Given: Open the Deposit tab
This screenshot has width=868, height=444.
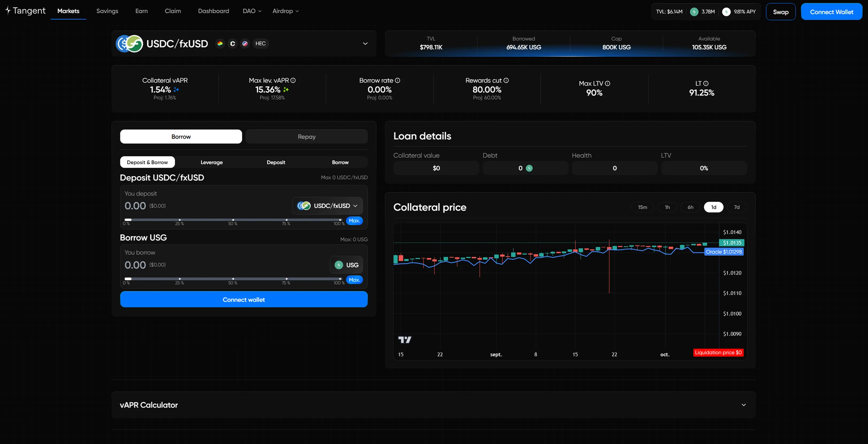Looking at the screenshot, I should coord(276,162).
